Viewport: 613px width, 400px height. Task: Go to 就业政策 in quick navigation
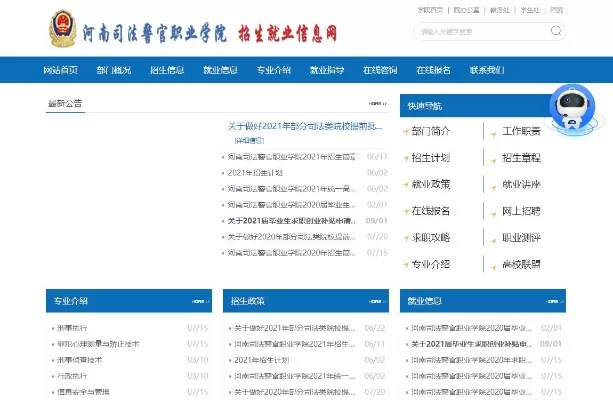pos(430,184)
